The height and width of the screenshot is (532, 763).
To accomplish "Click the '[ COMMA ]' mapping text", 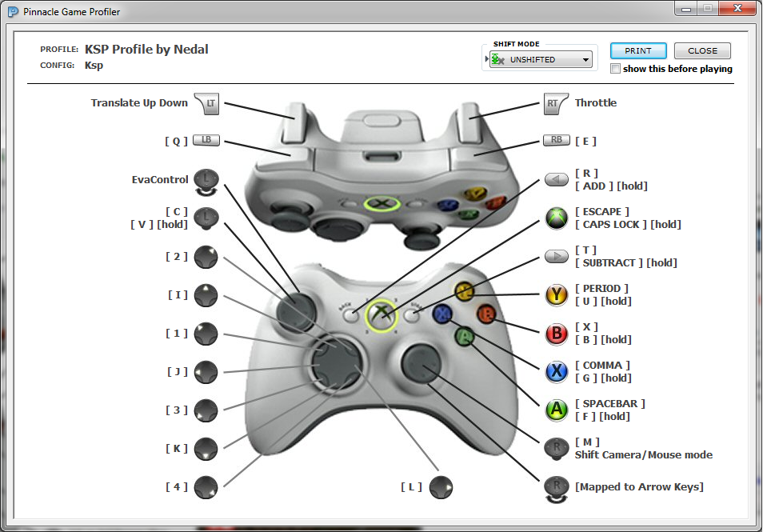I will pyautogui.click(x=602, y=365).
